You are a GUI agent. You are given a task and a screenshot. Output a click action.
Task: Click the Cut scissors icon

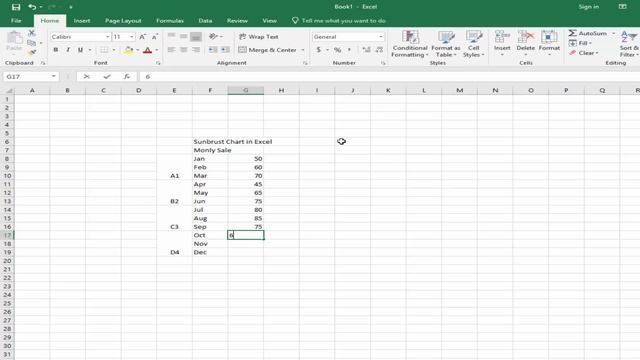coord(32,33)
